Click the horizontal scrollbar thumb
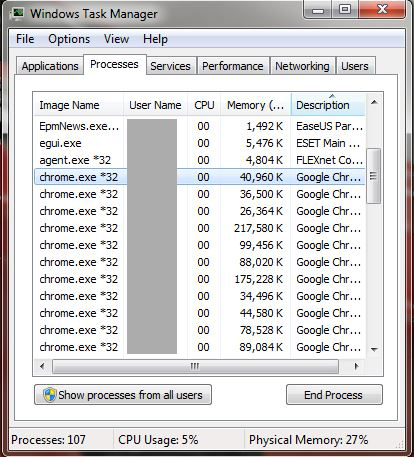Image resolution: width=414 pixels, height=457 pixels. click(195, 367)
